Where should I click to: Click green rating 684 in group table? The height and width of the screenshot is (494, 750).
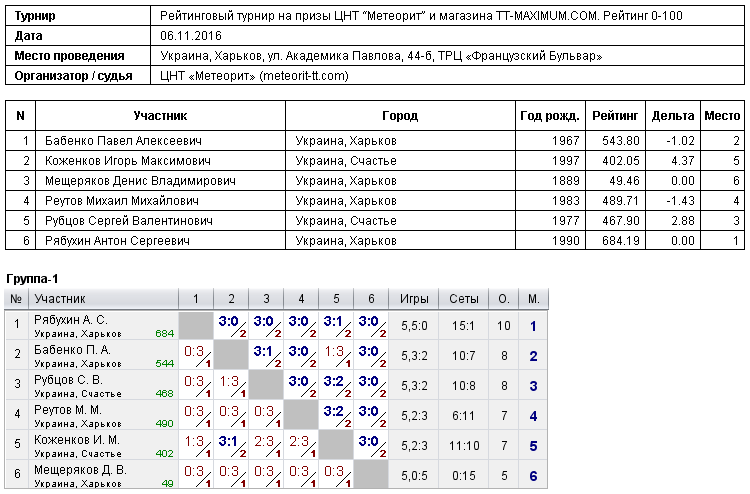[165, 333]
